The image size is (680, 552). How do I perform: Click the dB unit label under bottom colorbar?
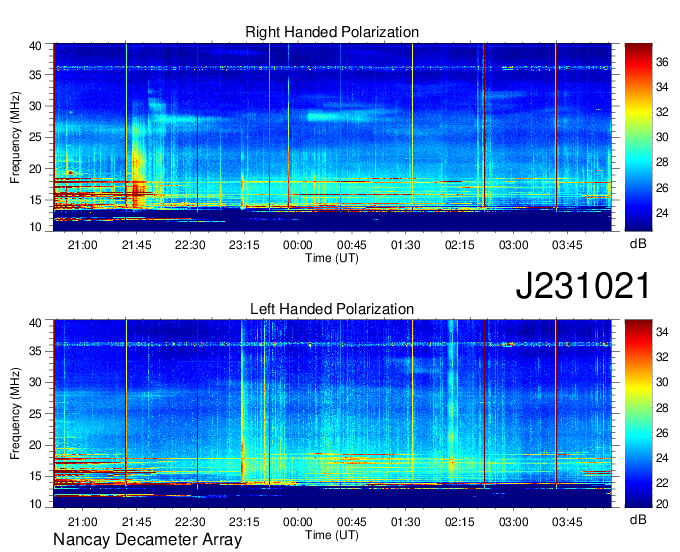(x=638, y=519)
